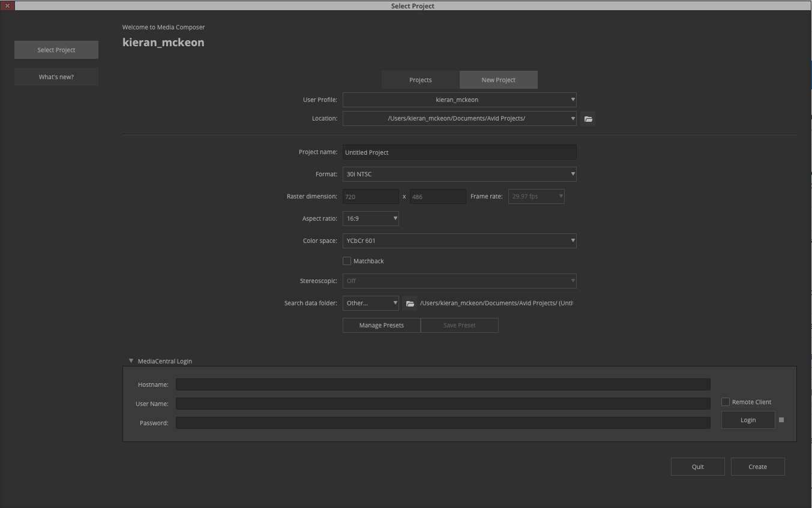Enable the Matchback checkbox
The height and width of the screenshot is (508, 812).
347,261
